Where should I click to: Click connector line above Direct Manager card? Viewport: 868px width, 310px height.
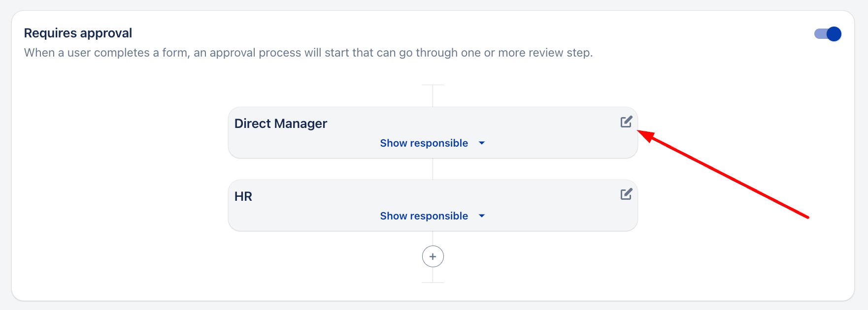pyautogui.click(x=433, y=96)
